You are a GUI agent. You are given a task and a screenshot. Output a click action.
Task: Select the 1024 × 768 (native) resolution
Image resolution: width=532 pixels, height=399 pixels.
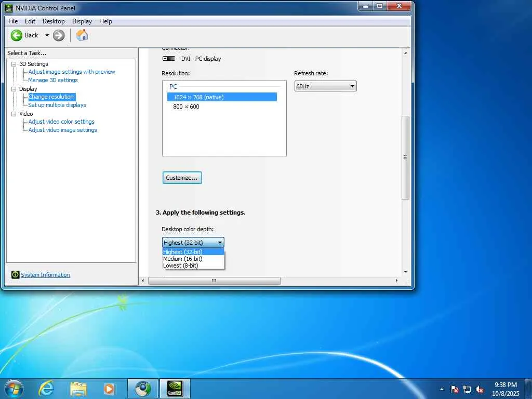[222, 97]
